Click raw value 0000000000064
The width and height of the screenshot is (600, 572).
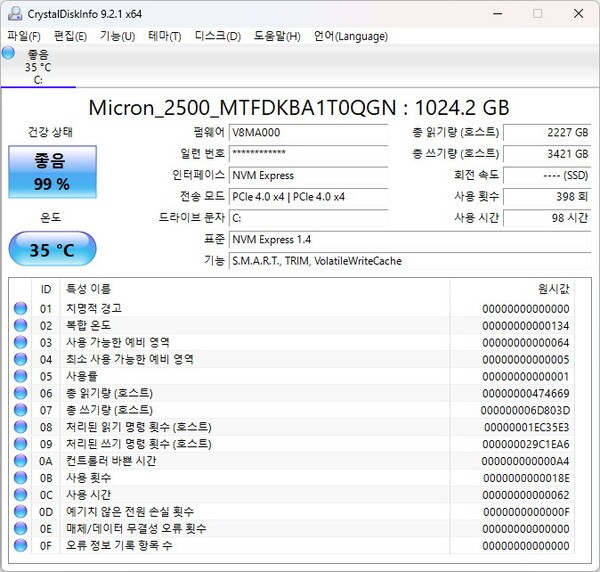[x=526, y=342]
